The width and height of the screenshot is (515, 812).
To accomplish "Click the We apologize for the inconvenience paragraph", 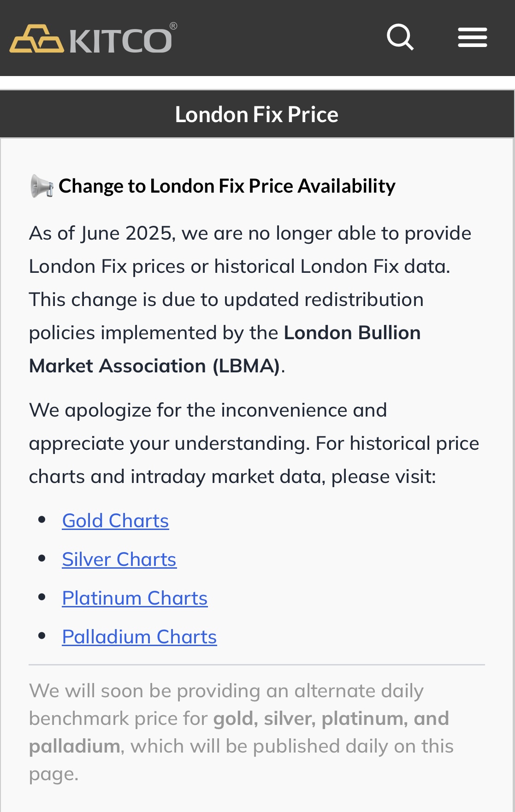I will (x=254, y=443).
